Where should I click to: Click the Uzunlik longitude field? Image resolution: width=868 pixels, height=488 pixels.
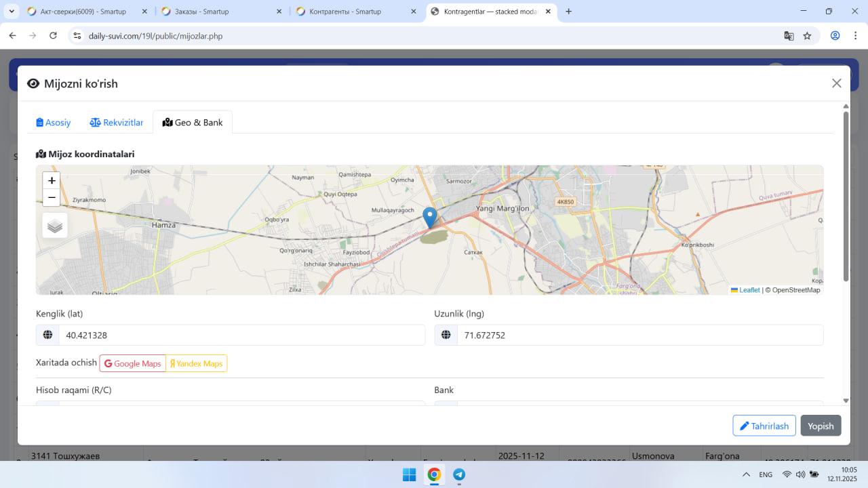(x=639, y=335)
